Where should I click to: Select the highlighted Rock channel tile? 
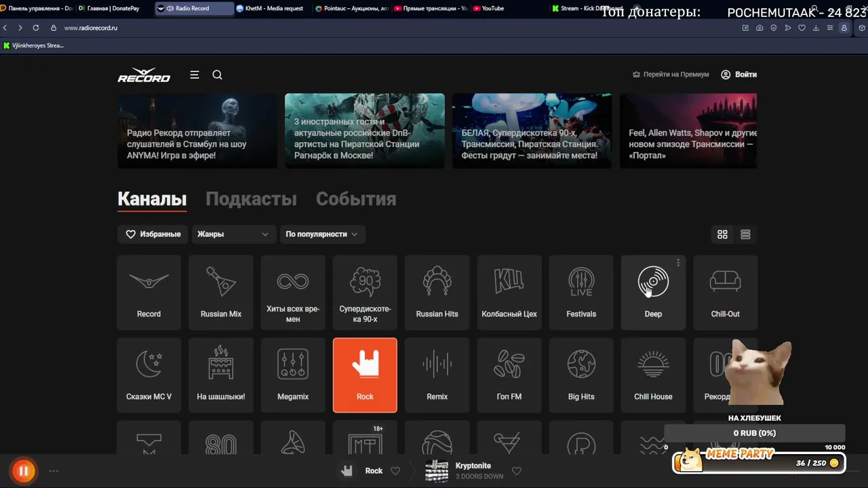tap(365, 375)
